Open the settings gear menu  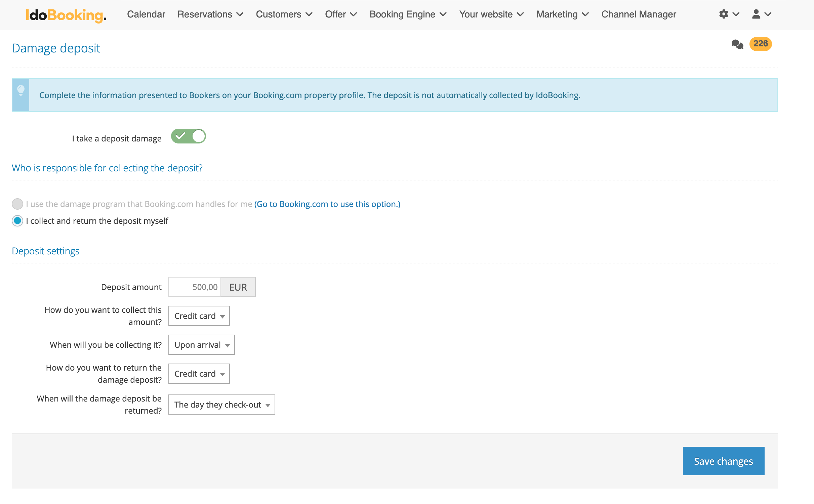click(728, 14)
